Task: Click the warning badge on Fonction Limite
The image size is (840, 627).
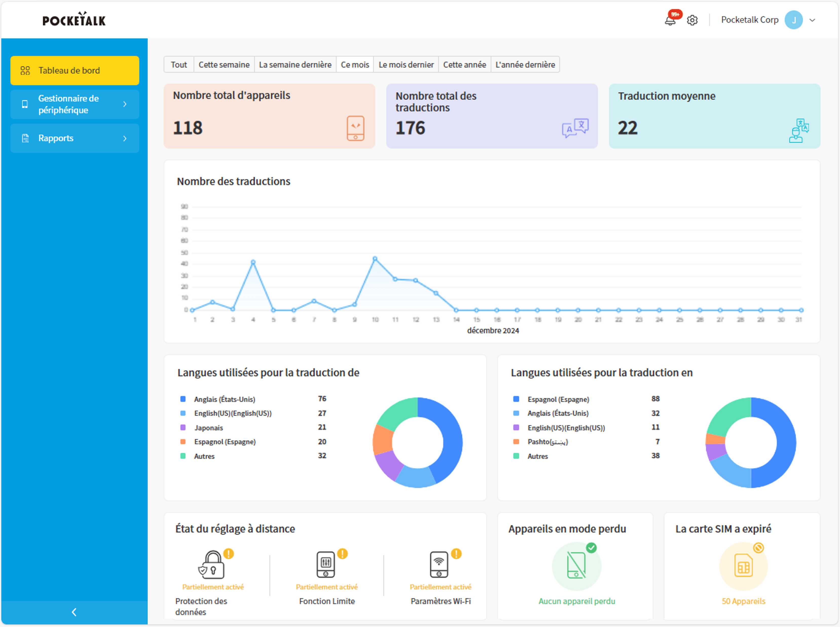Action: tap(342, 554)
